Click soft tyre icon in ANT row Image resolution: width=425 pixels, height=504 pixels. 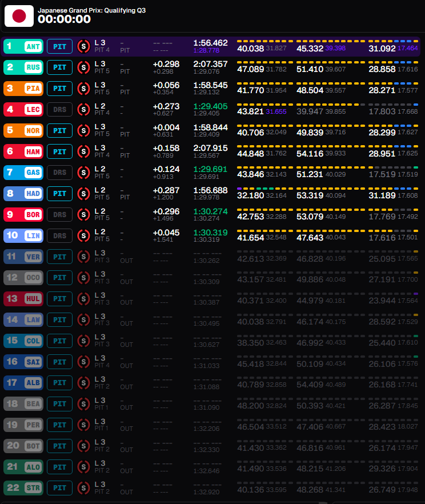[x=83, y=46]
